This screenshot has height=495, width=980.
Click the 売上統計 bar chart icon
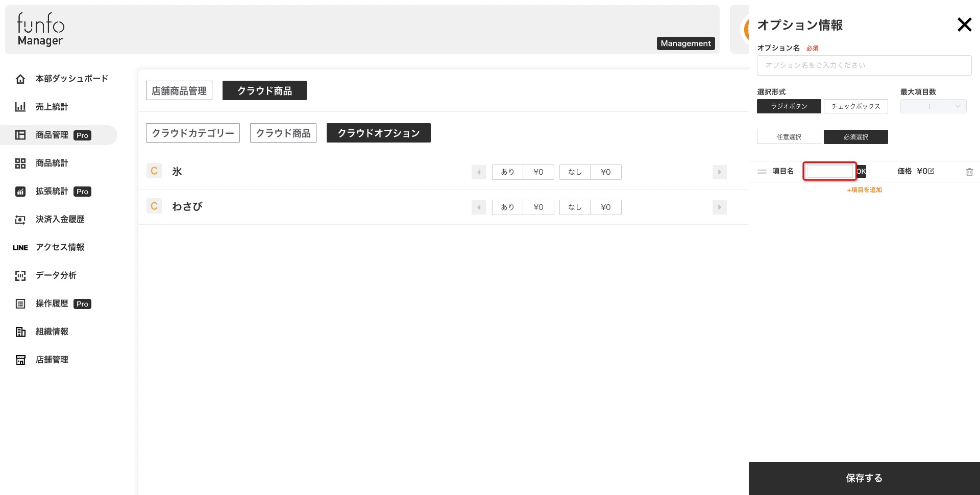[20, 107]
